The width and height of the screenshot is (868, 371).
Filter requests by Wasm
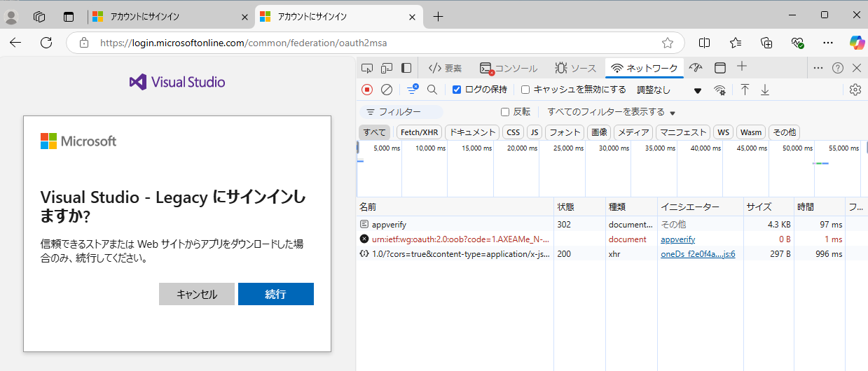pyautogui.click(x=750, y=132)
